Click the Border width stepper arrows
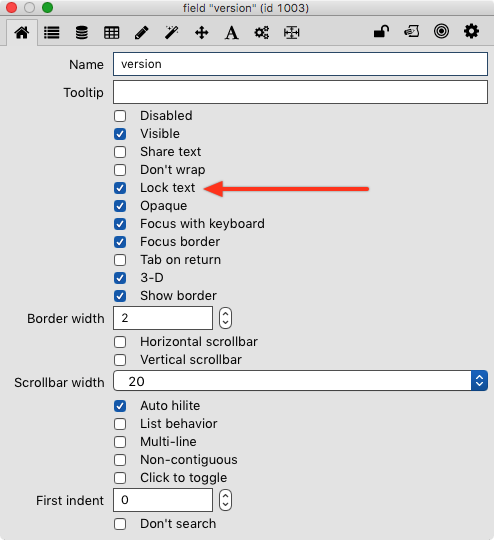Viewport: 494px width, 540px height. [x=225, y=318]
